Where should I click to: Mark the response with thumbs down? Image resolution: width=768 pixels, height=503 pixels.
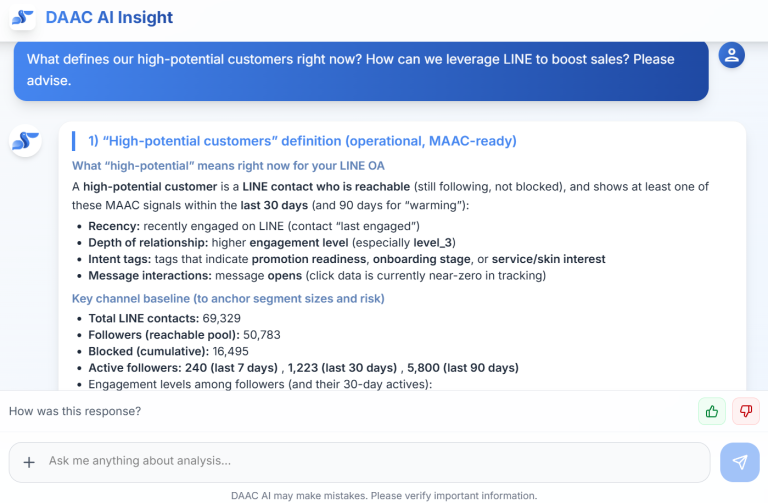pyautogui.click(x=746, y=411)
